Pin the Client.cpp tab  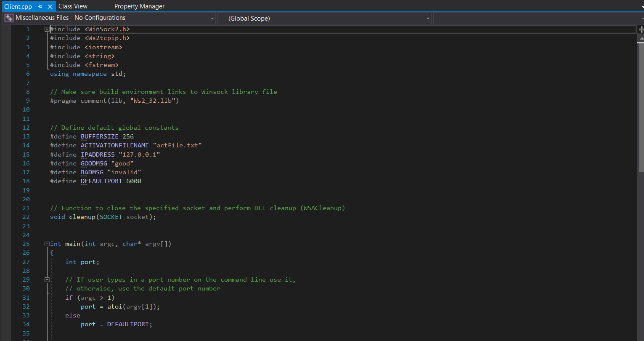[40, 6]
